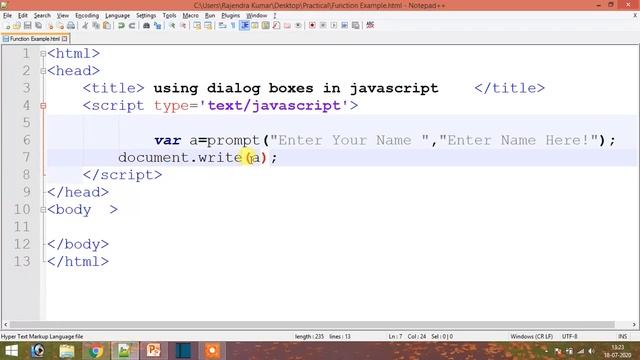
Task: Click the Playback macro icon
Action: pos(333,25)
